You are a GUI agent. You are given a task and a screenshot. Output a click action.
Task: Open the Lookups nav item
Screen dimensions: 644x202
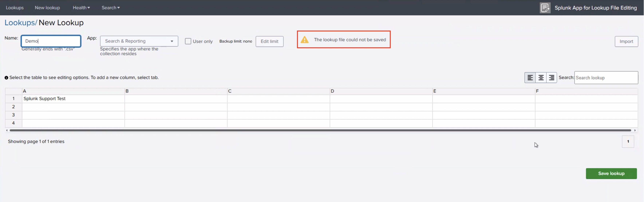click(x=15, y=8)
